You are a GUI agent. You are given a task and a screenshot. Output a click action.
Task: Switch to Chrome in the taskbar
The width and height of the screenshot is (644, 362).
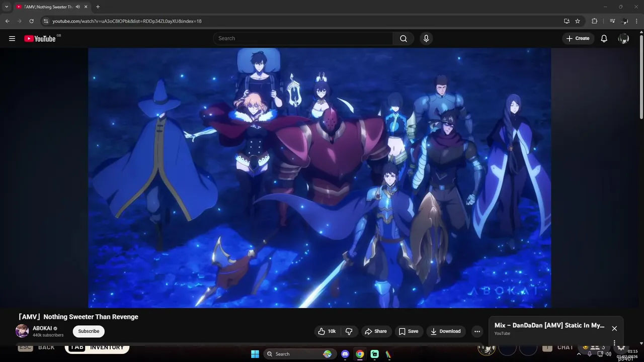[360, 354]
